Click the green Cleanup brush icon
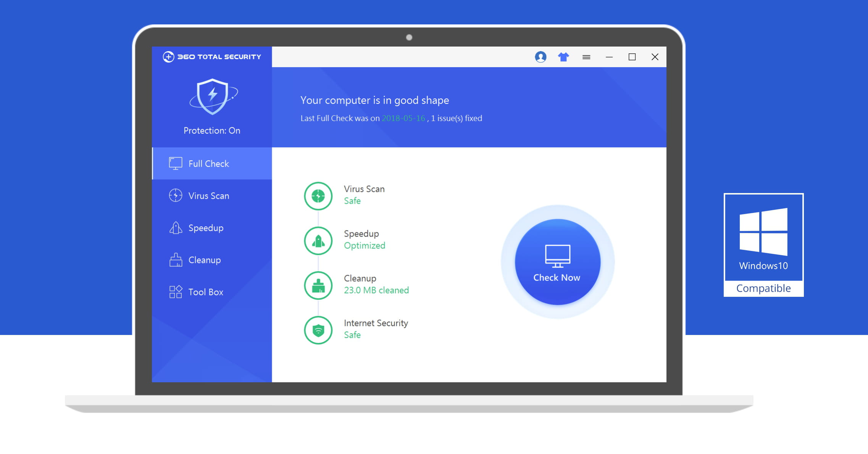The image size is (868, 454). click(318, 285)
